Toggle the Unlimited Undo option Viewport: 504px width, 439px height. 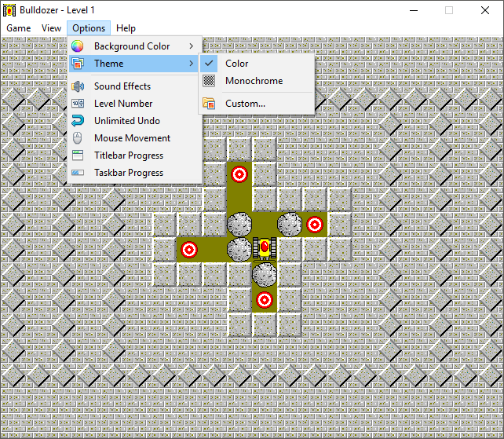(x=135, y=121)
